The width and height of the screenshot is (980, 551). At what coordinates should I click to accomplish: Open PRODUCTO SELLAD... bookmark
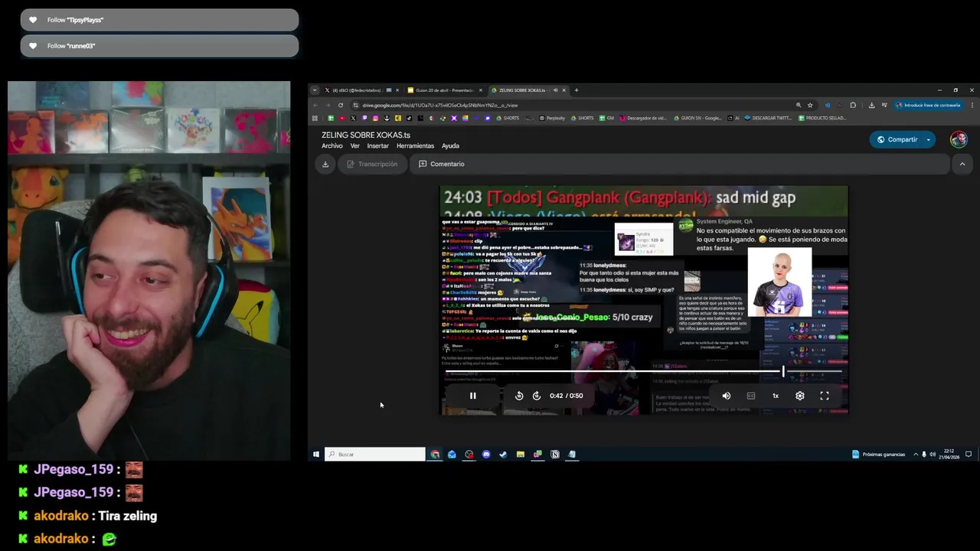pyautogui.click(x=822, y=118)
